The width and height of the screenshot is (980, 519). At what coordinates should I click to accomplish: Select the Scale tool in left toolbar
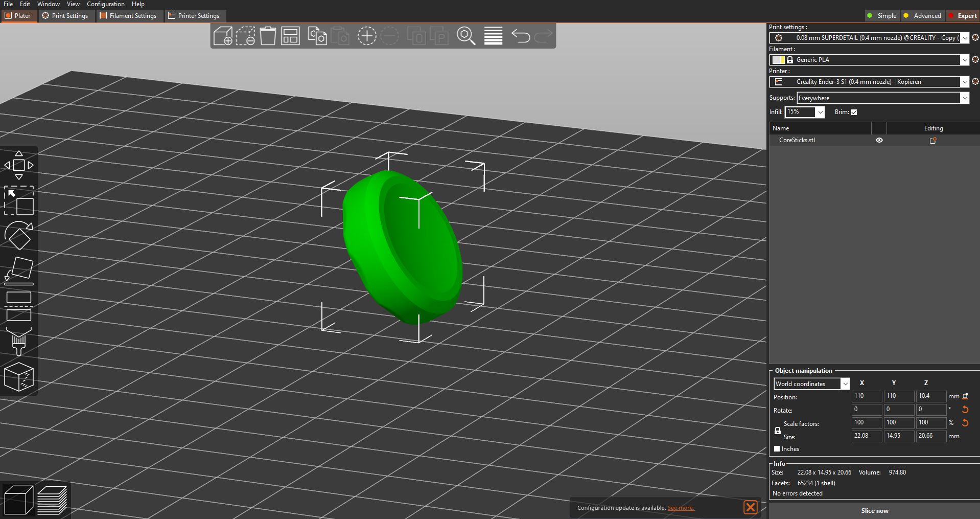pyautogui.click(x=19, y=200)
